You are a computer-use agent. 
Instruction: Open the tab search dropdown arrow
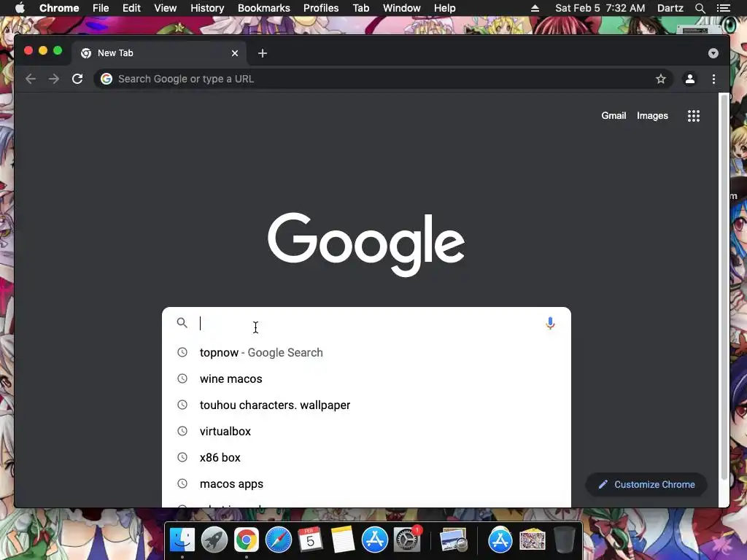click(x=713, y=53)
